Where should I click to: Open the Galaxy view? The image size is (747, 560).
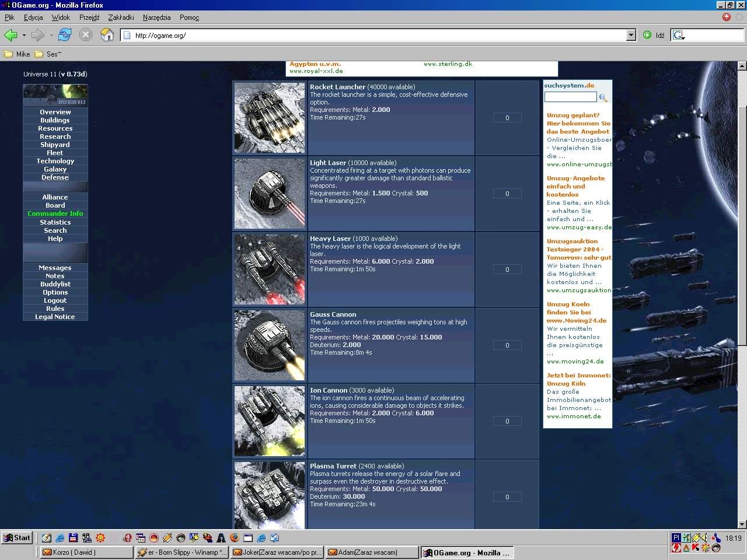pyautogui.click(x=55, y=169)
